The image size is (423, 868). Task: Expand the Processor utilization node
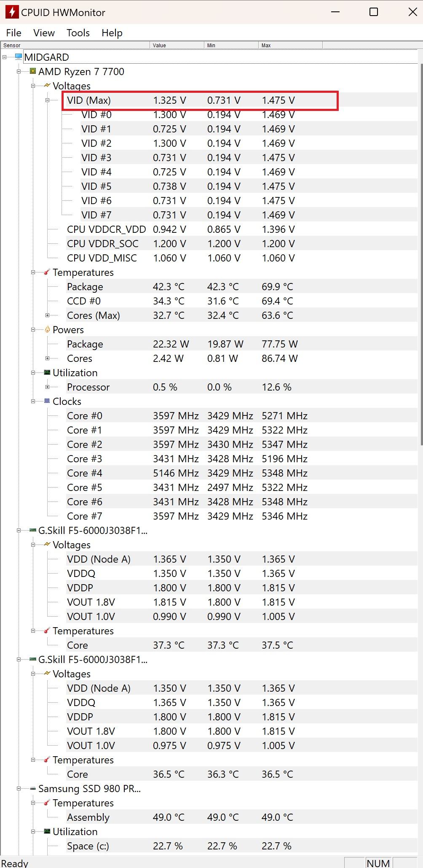[x=48, y=387]
